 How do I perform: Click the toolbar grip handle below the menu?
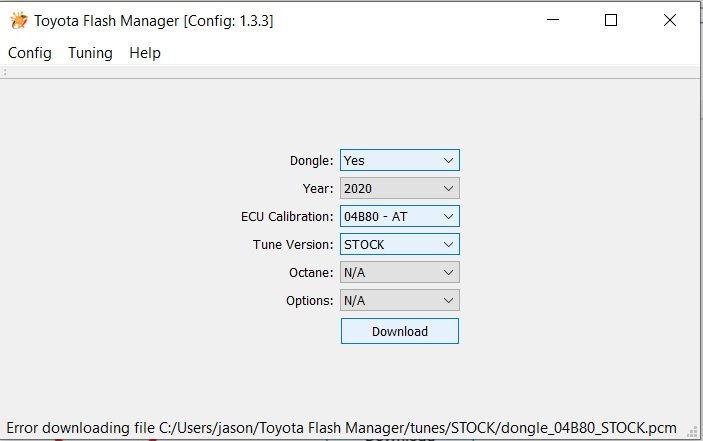pos(4,72)
